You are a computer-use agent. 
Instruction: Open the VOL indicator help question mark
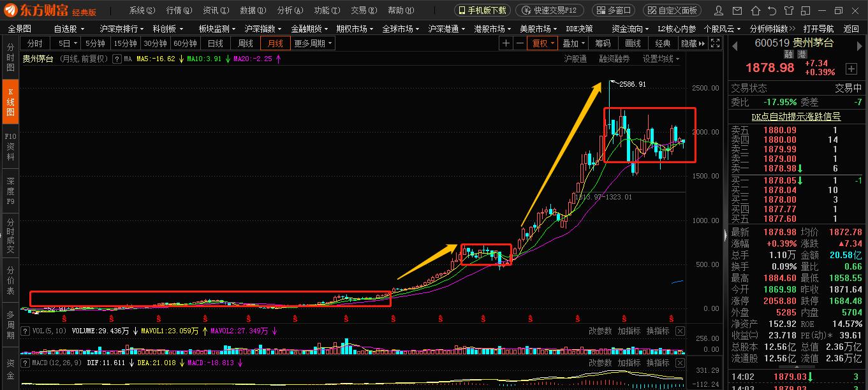click(x=25, y=331)
